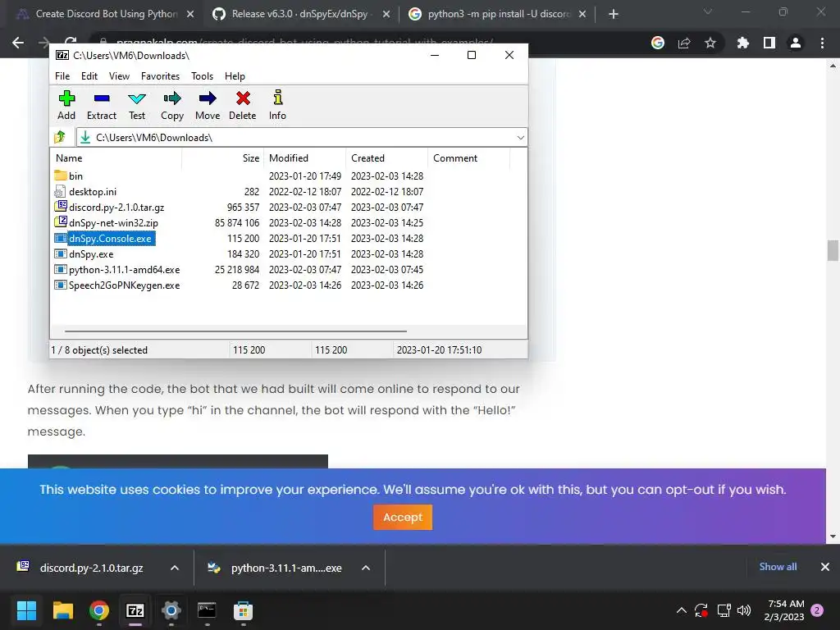Click the green Add icon in 7-Zip toolbar

click(66, 98)
